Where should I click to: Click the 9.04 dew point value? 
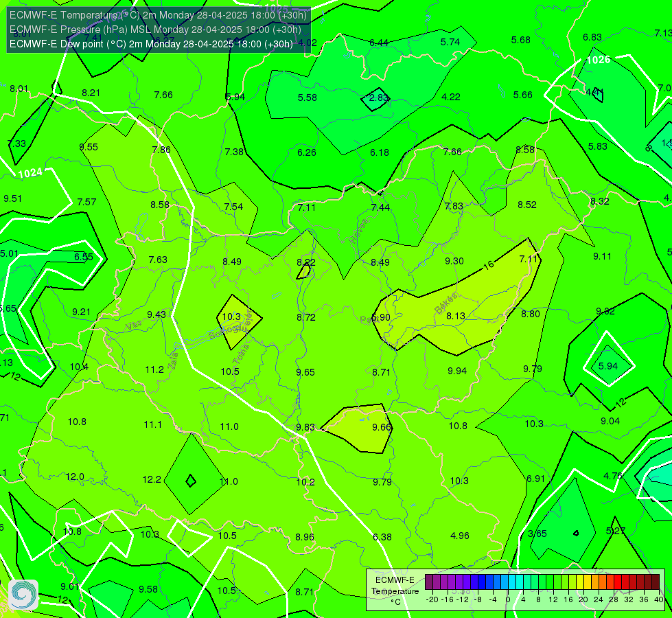coord(610,421)
